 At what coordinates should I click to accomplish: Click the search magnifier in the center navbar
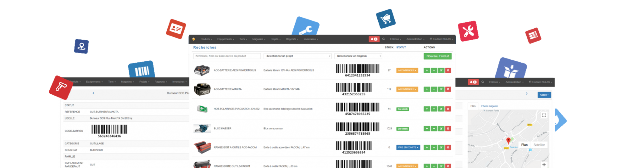click(384, 39)
